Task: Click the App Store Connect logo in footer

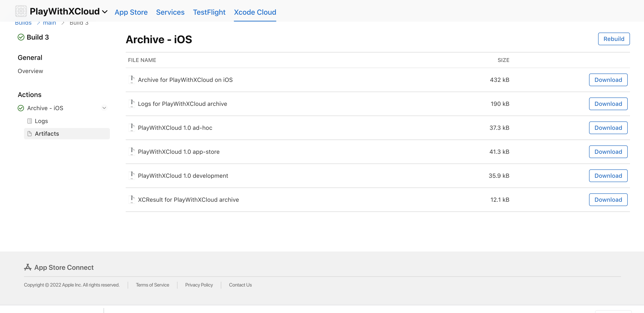Action: point(28,267)
